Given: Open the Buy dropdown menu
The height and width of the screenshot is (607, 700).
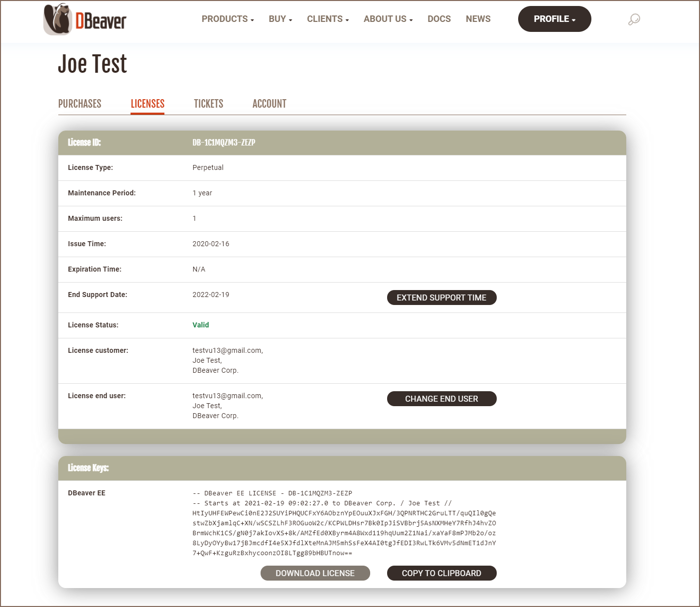Looking at the screenshot, I should [x=280, y=19].
